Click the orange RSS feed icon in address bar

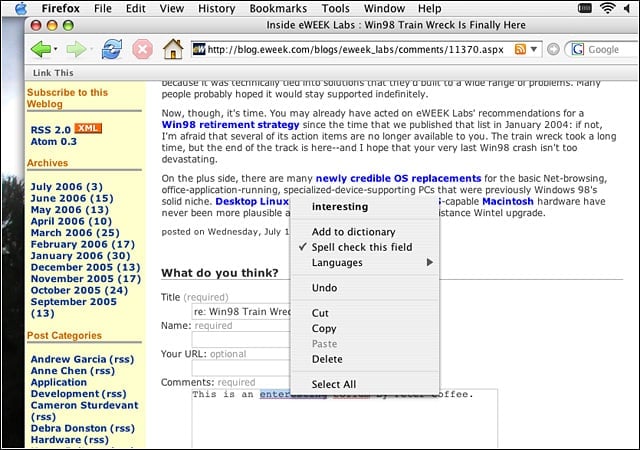520,49
